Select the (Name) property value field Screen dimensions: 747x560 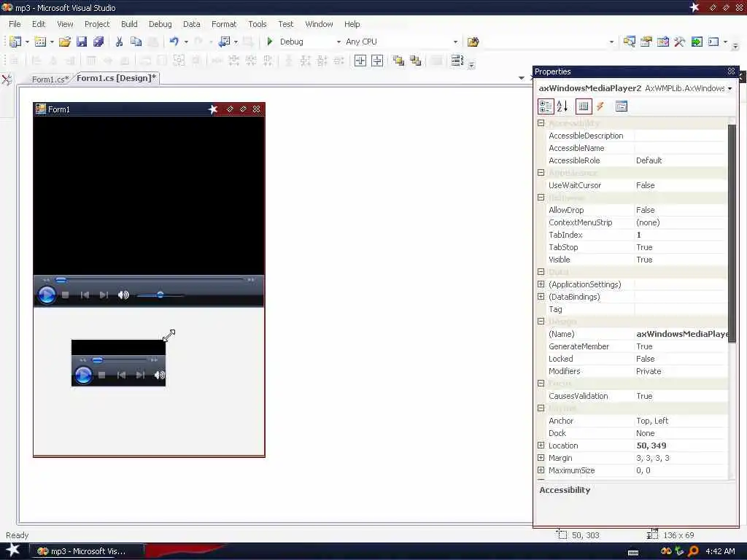681,334
